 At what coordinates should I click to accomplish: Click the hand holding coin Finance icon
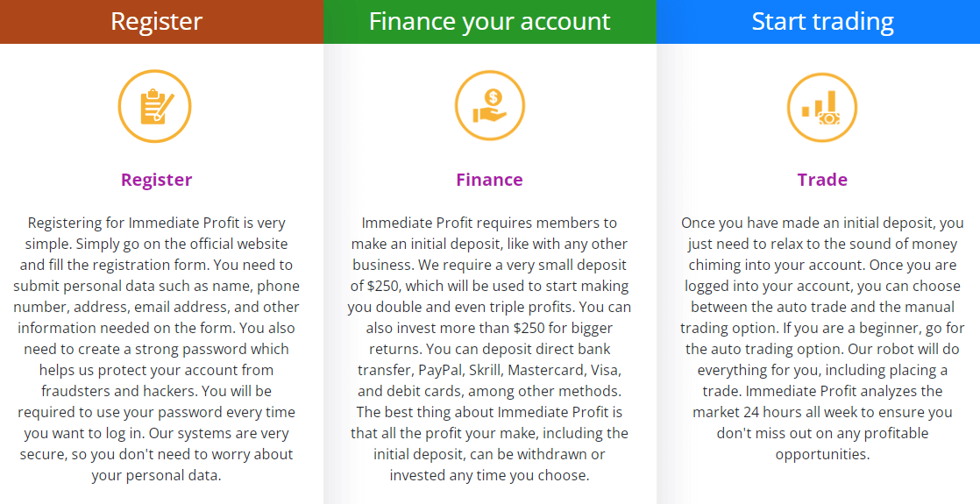tap(489, 105)
